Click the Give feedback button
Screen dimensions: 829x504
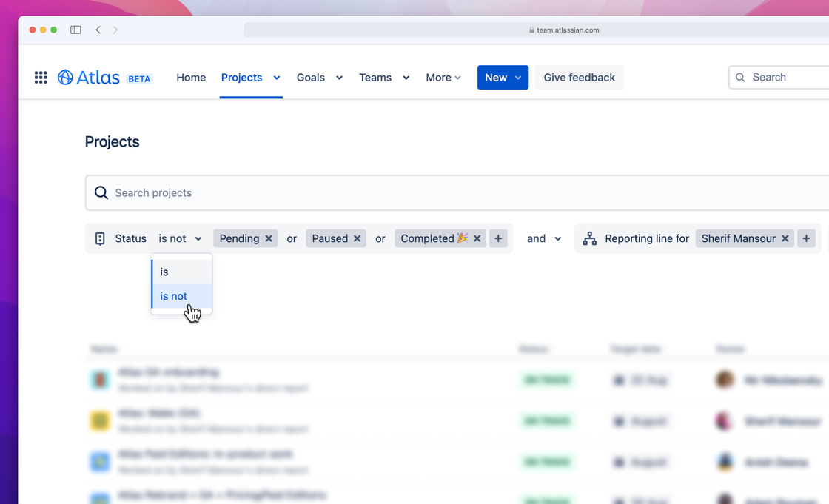(x=579, y=77)
